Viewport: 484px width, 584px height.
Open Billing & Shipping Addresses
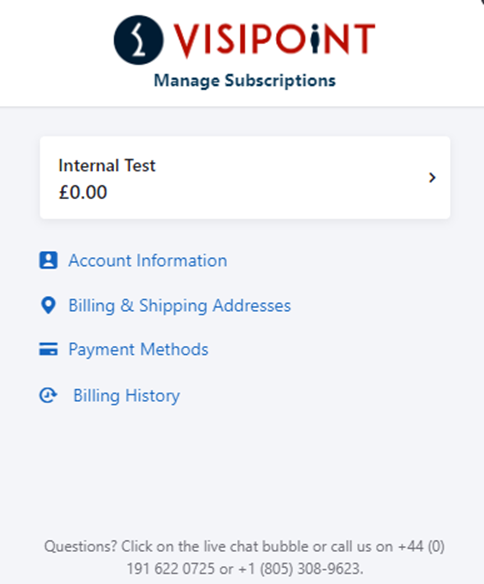click(179, 306)
